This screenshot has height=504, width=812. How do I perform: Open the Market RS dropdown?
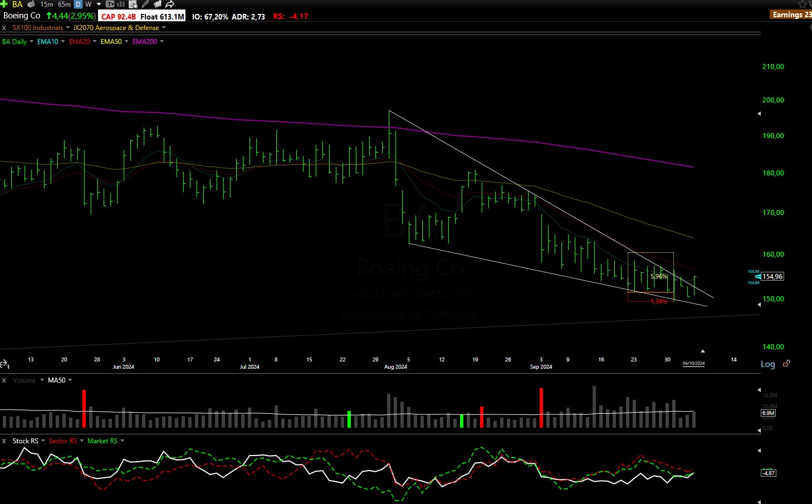click(123, 441)
